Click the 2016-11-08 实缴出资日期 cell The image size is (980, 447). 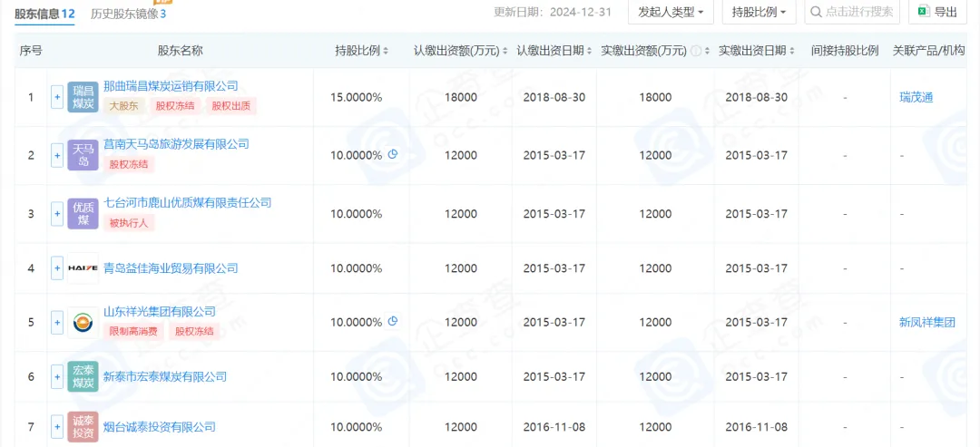[x=756, y=427]
